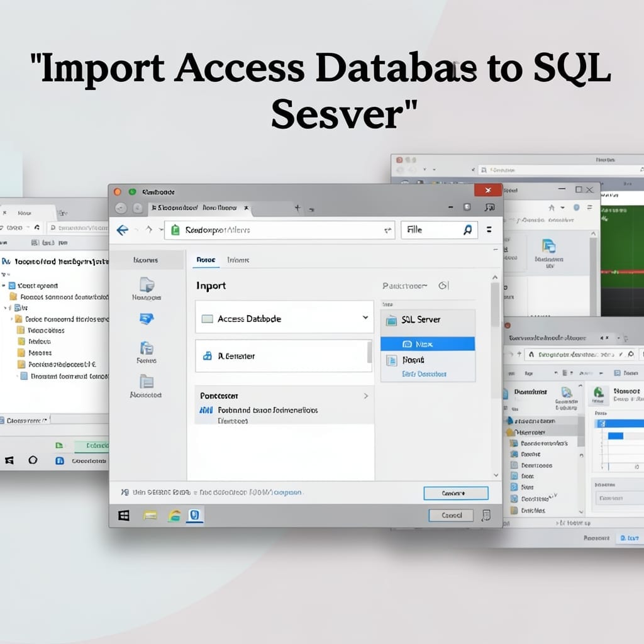
Task: Expand the Ponccoscer row with its chevron
Action: [366, 396]
